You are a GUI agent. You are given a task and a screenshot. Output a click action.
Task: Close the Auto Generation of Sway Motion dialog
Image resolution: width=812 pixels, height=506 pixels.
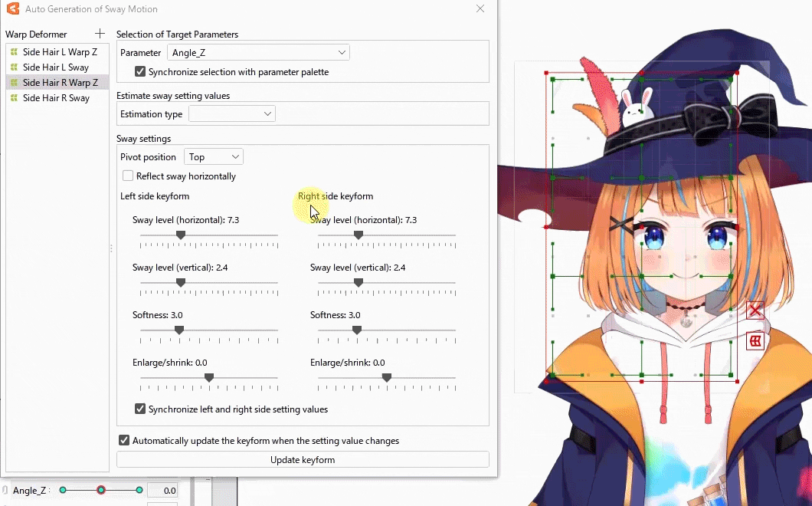480,9
